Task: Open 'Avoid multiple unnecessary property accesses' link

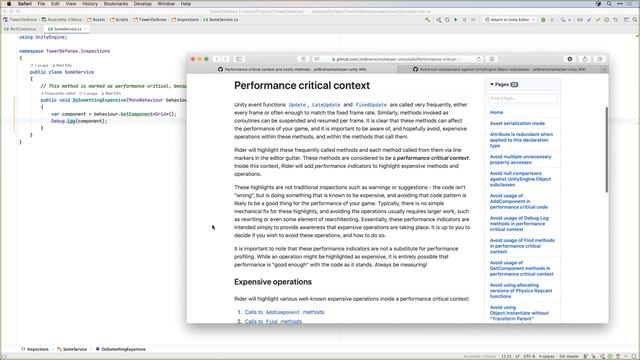Action: 520,160
